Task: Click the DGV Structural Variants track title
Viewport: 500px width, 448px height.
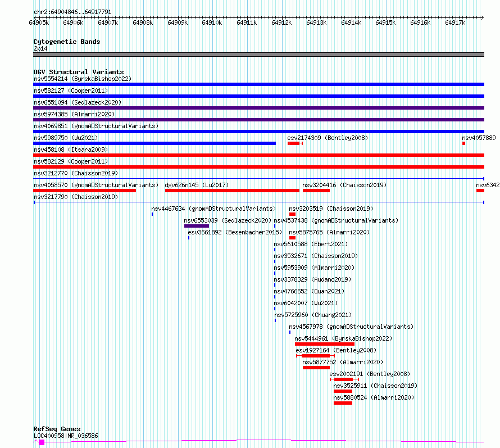Action: click(79, 72)
